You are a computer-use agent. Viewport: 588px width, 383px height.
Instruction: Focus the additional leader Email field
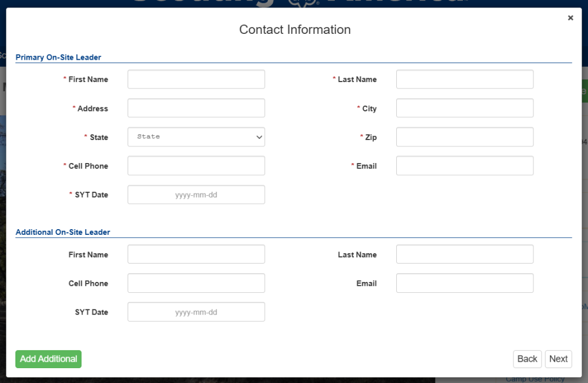click(x=465, y=283)
